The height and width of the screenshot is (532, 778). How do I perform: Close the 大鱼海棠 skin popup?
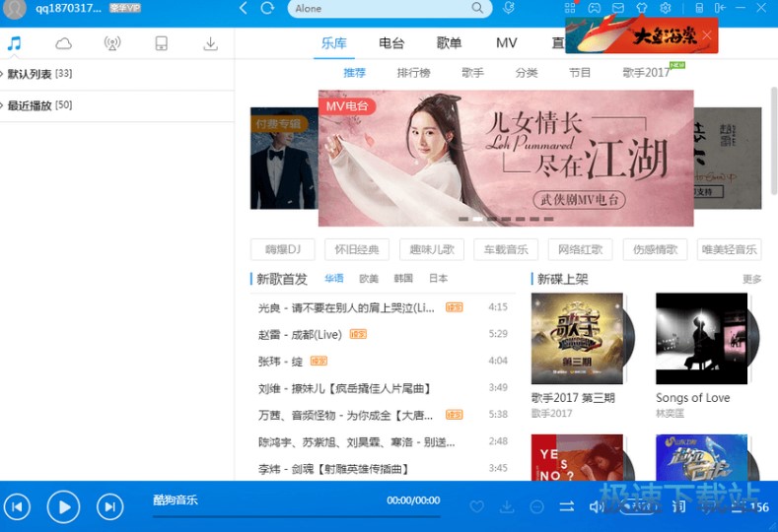click(x=707, y=35)
